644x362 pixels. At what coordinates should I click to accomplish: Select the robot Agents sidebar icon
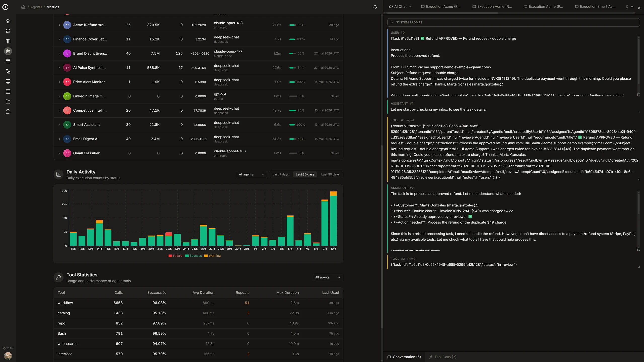pyautogui.click(x=8, y=51)
